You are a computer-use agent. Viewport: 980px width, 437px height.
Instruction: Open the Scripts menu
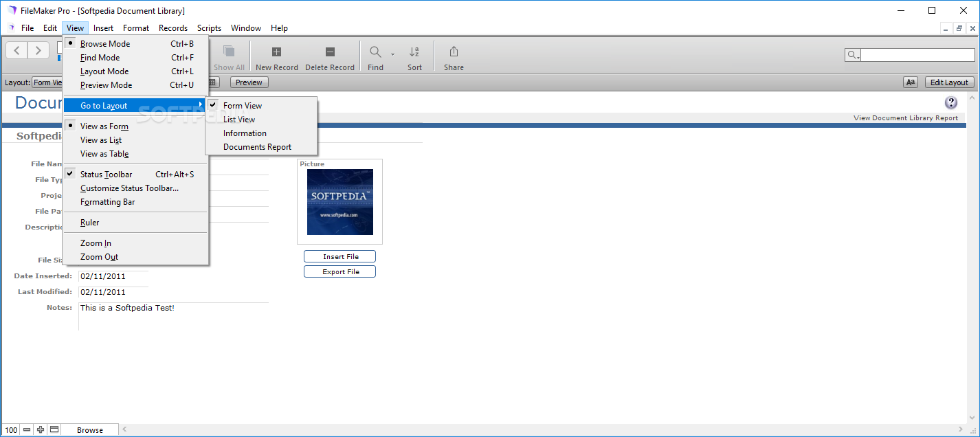pos(209,28)
